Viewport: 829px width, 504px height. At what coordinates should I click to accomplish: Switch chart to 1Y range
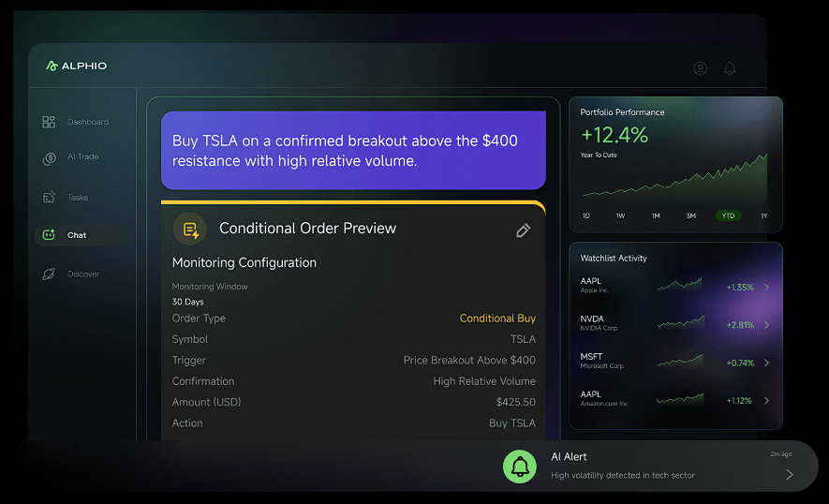pos(764,215)
